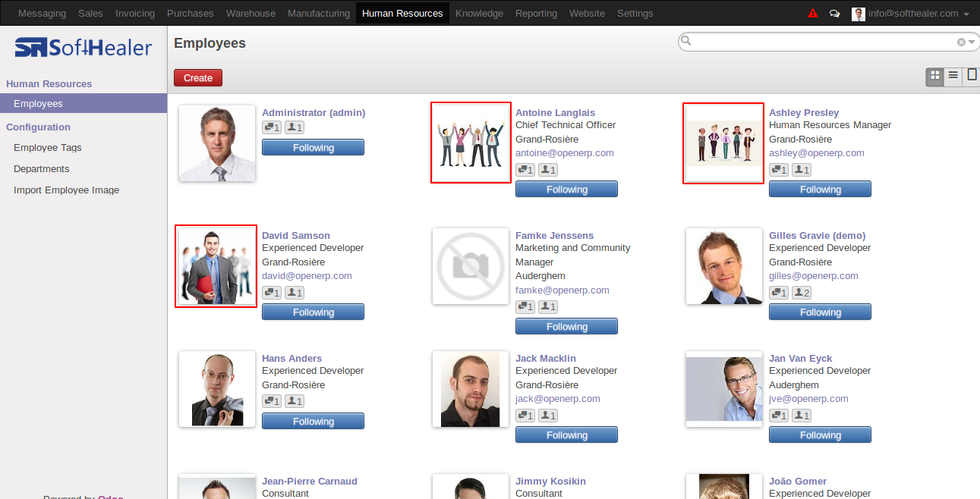980x499 pixels.
Task: Click in the search input field
Action: 824,42
